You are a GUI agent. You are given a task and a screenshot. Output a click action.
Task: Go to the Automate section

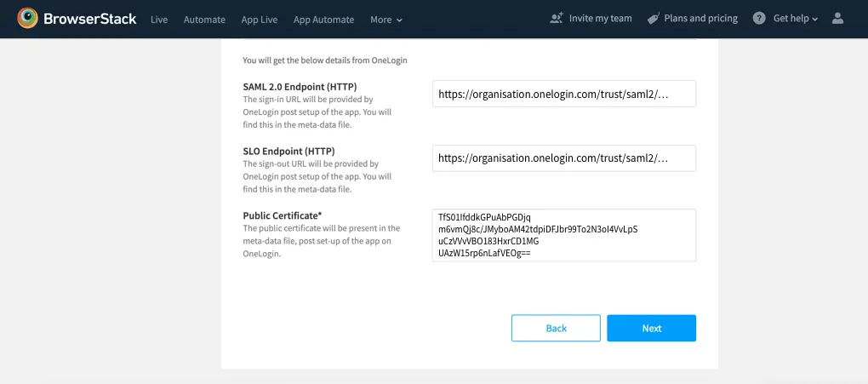[204, 19]
